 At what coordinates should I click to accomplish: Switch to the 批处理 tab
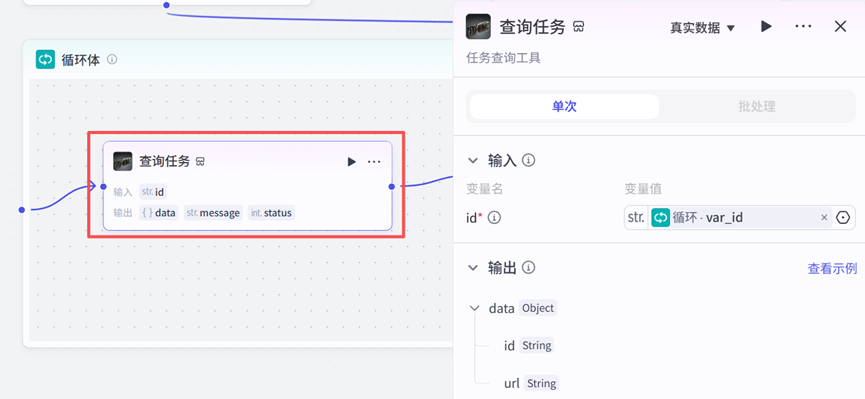(757, 107)
